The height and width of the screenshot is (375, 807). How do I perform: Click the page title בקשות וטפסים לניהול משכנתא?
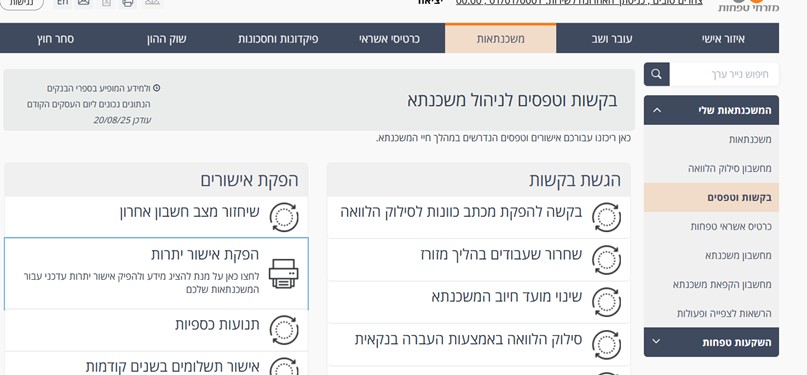click(x=512, y=100)
